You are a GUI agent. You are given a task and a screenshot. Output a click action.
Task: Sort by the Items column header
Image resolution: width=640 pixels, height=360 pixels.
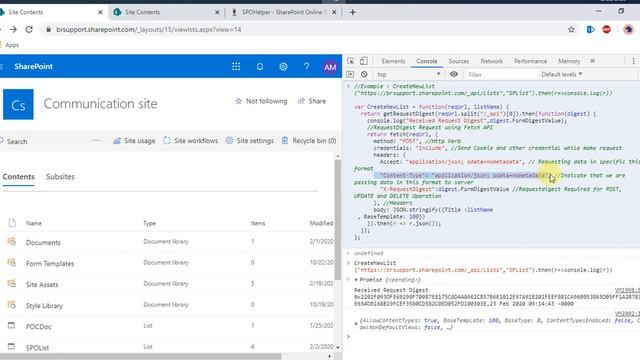coord(258,223)
